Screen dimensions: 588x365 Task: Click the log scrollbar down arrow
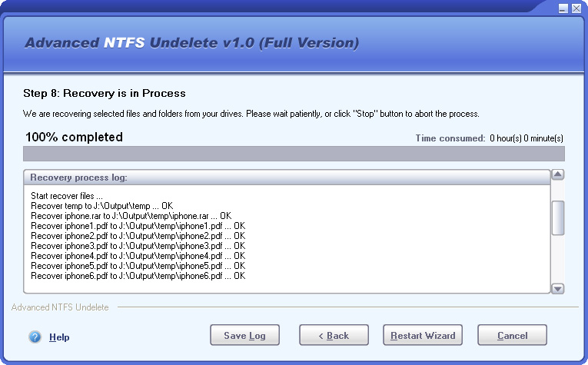559,288
